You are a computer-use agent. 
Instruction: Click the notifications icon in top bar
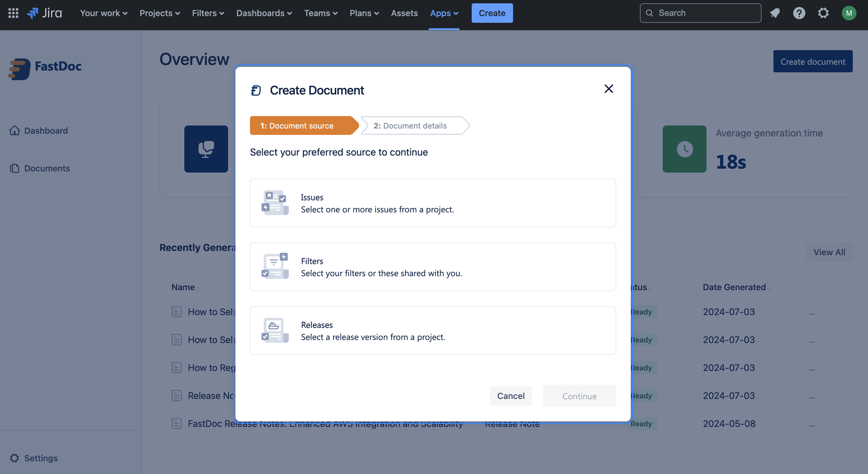pos(775,13)
